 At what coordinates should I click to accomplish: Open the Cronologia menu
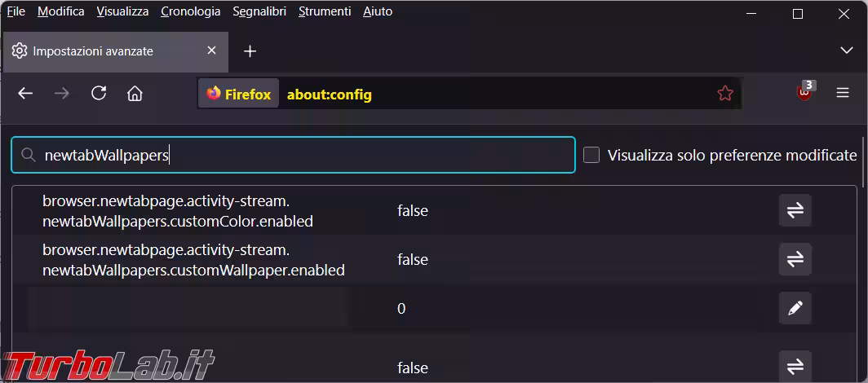(x=190, y=11)
